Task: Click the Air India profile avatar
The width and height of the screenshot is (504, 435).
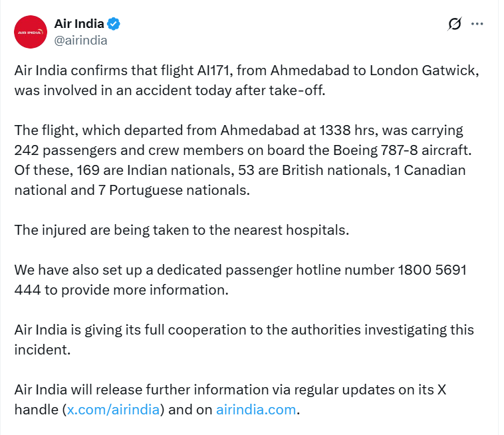Action: click(31, 31)
